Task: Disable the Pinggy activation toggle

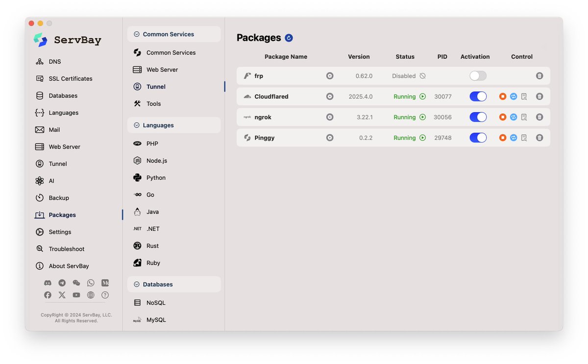Action: (478, 138)
